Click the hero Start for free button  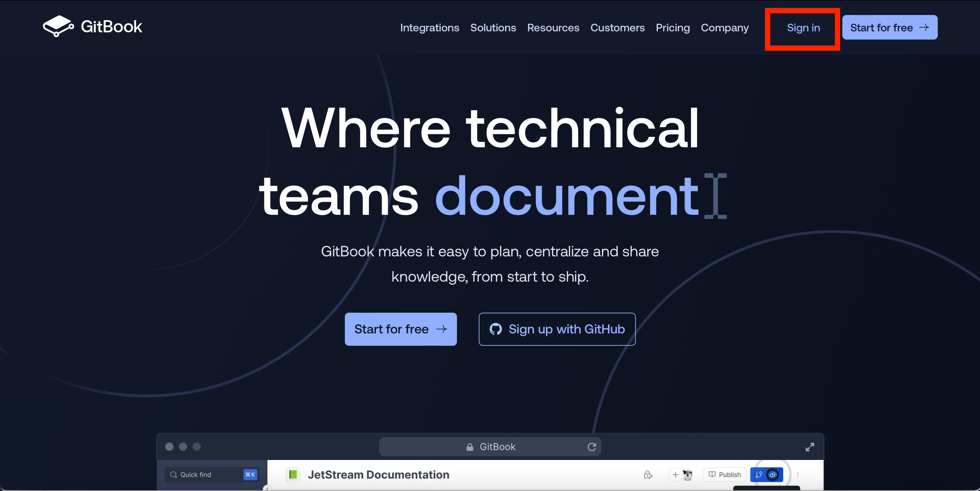400,329
